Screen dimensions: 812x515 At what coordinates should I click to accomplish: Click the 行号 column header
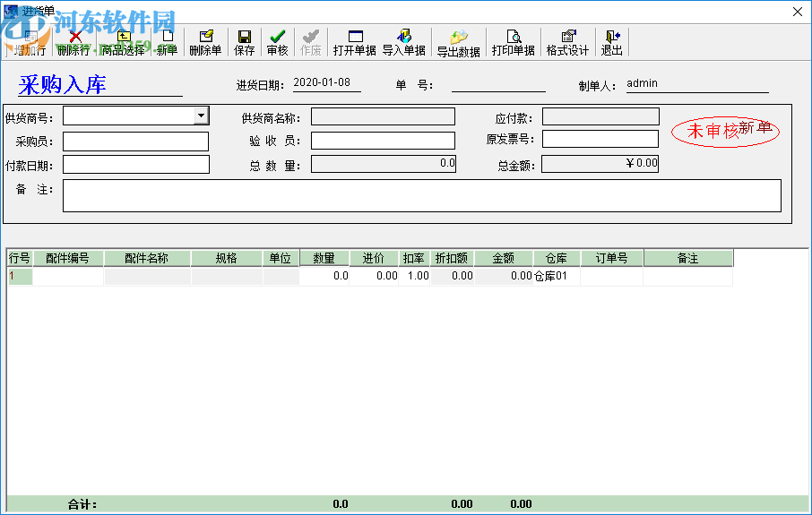(x=20, y=258)
